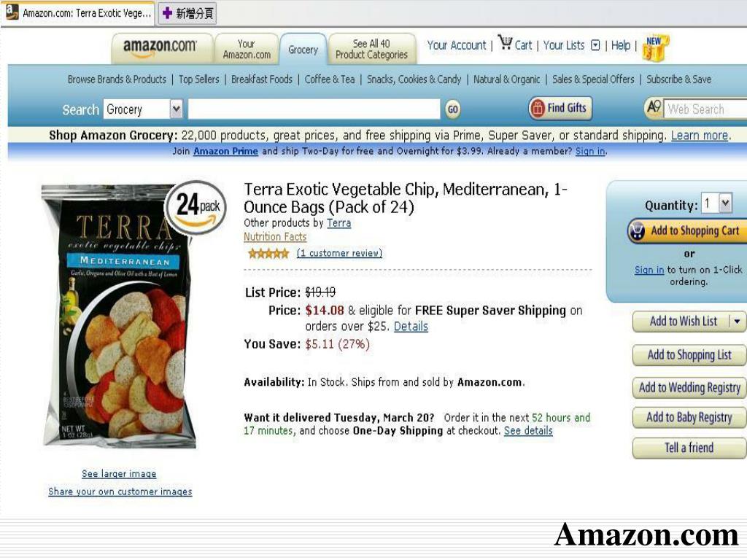Click the Add to Baby Registry button
The width and height of the screenshot is (747, 560).
(x=689, y=418)
